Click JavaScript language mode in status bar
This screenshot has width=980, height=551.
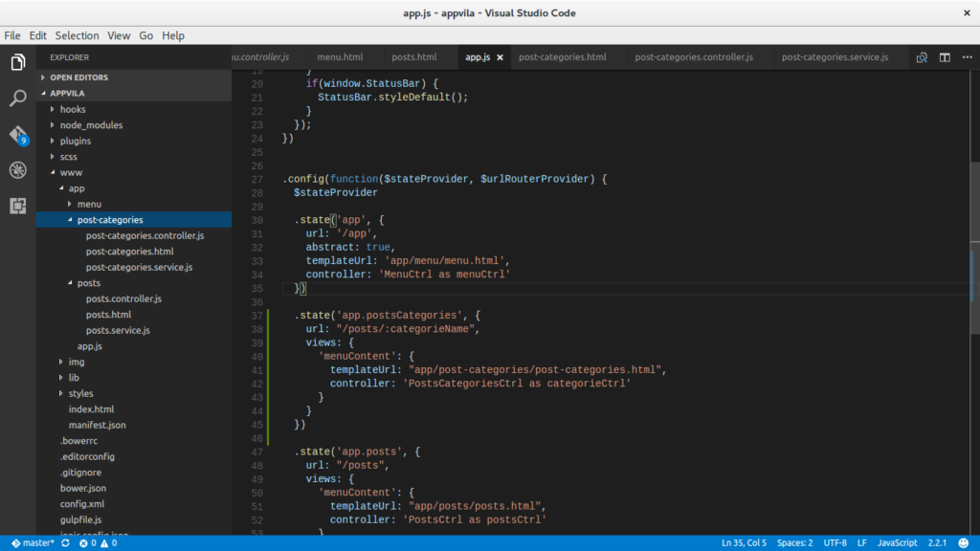[x=897, y=541]
